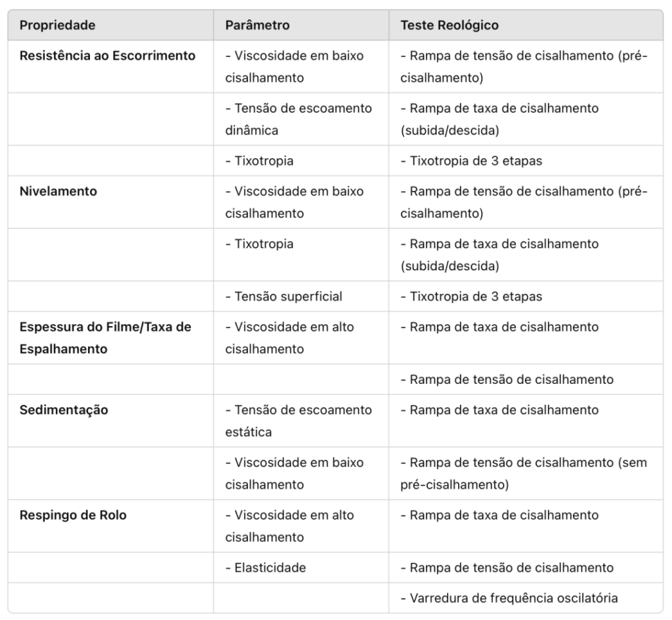Select the Nivelamento property cell

(x=110, y=202)
